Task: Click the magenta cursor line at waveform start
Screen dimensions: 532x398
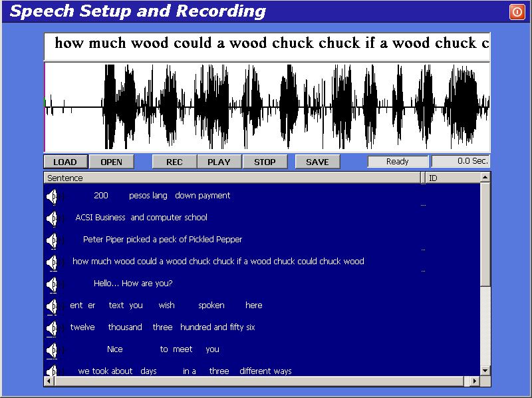Action: [45, 107]
